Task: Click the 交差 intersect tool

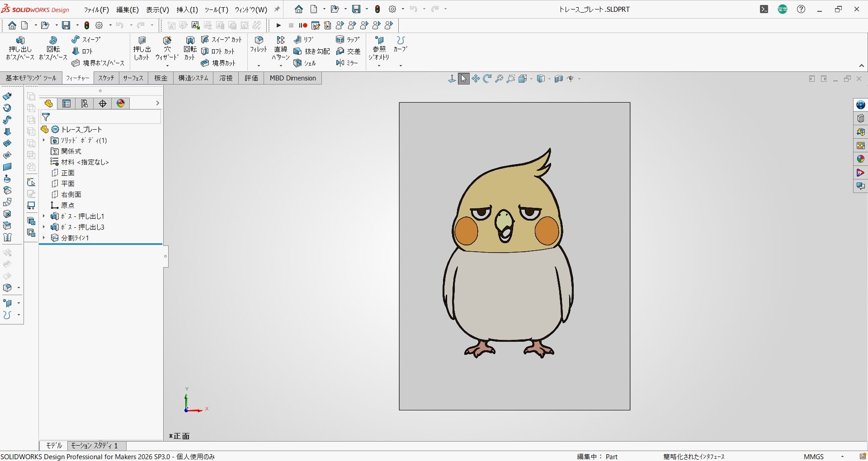Action: (x=348, y=52)
